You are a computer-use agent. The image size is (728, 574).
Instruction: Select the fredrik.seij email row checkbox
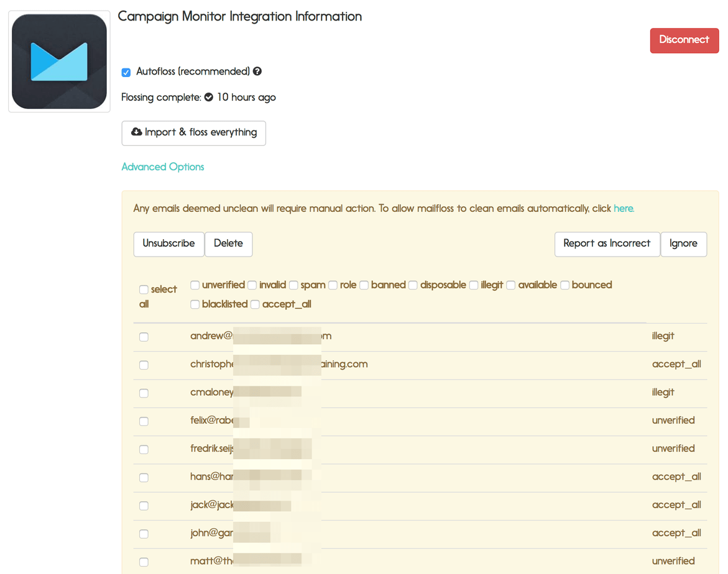[144, 449]
